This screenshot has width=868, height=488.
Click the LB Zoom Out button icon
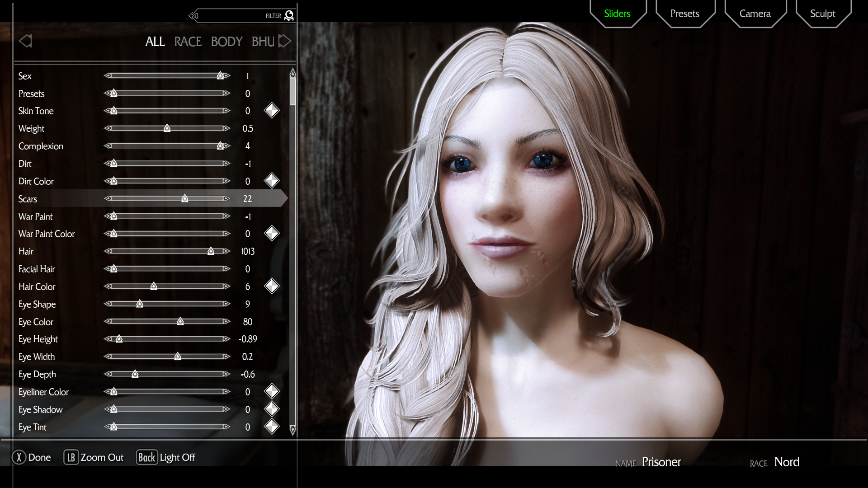coord(71,457)
